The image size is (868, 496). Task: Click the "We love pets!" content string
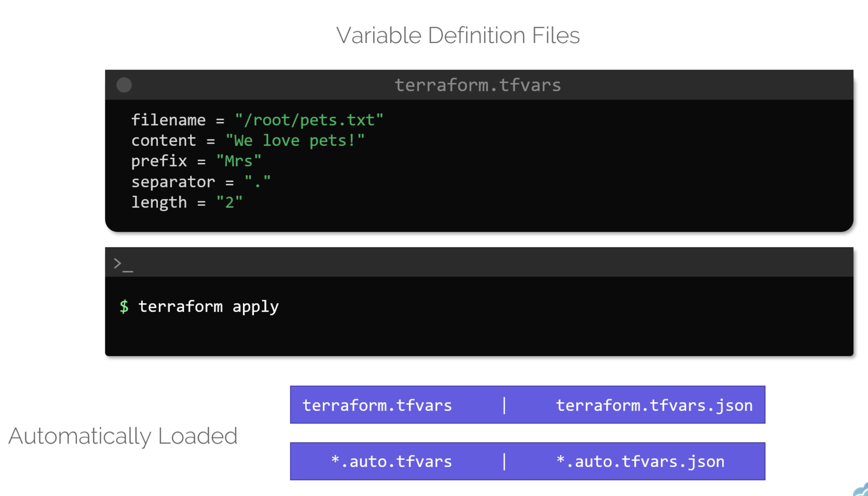(x=295, y=141)
